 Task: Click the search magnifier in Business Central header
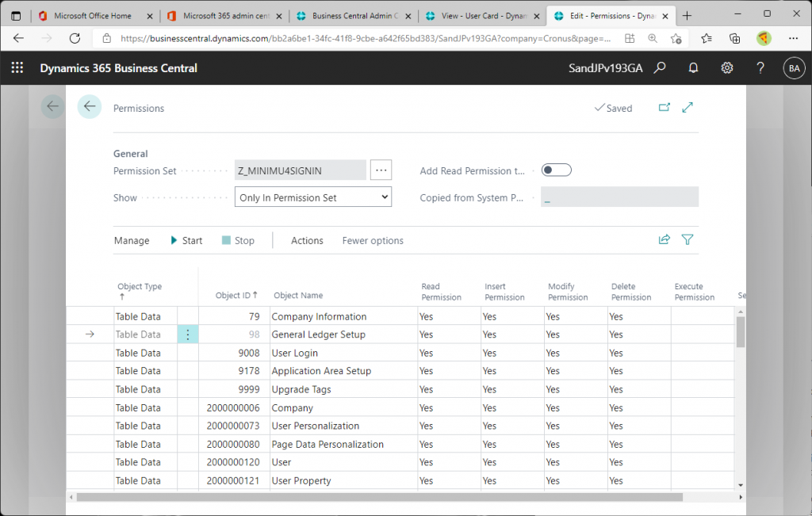[660, 68]
